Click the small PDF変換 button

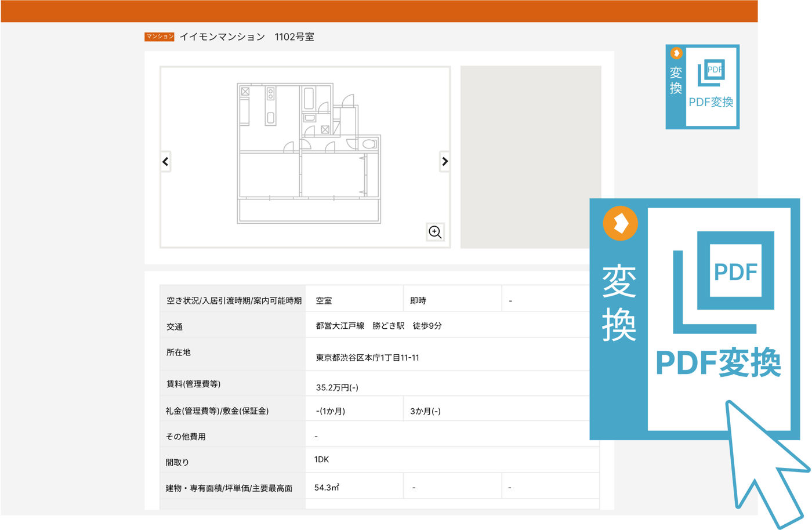pyautogui.click(x=702, y=86)
